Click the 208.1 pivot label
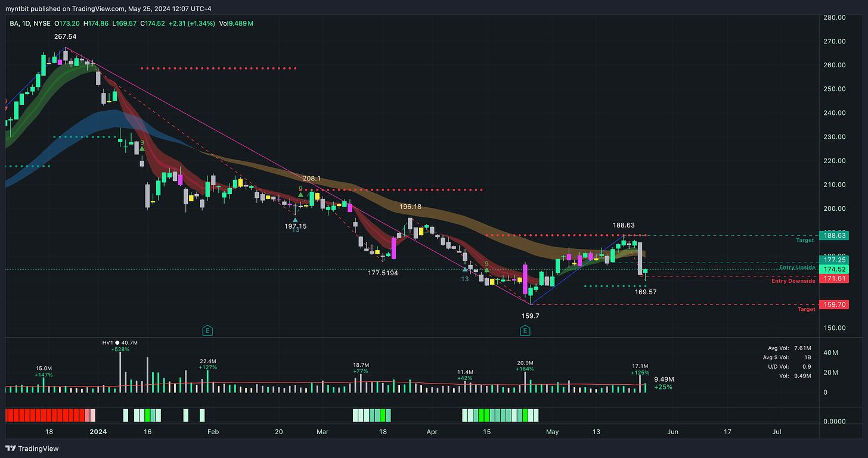Image resolution: width=868 pixels, height=458 pixels. [312, 178]
